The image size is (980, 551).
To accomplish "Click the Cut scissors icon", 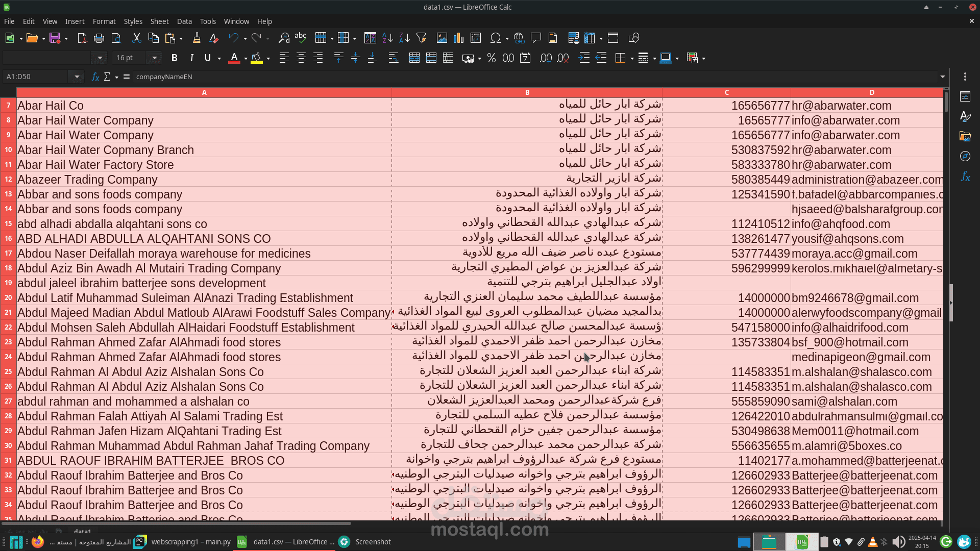I will coord(136,38).
